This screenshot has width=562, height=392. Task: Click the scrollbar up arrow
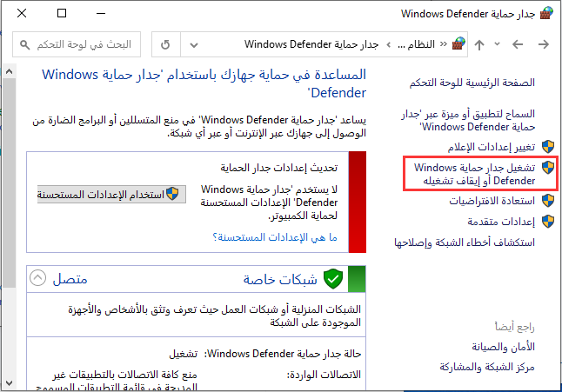click(x=9, y=71)
